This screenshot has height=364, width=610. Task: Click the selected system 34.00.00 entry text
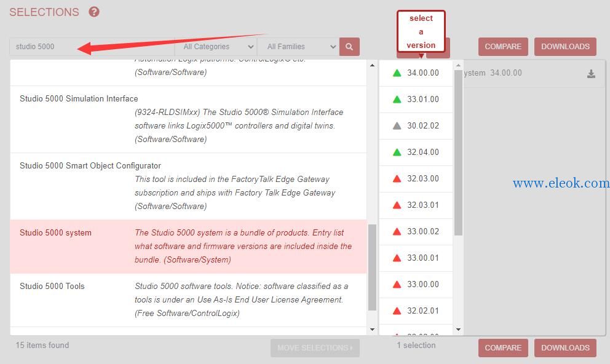point(493,73)
